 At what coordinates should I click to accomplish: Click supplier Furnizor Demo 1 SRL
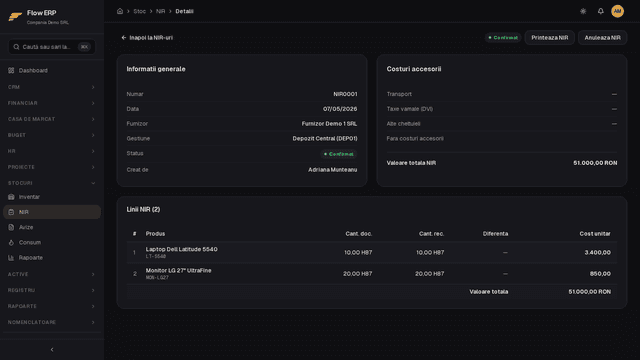pyautogui.click(x=329, y=124)
